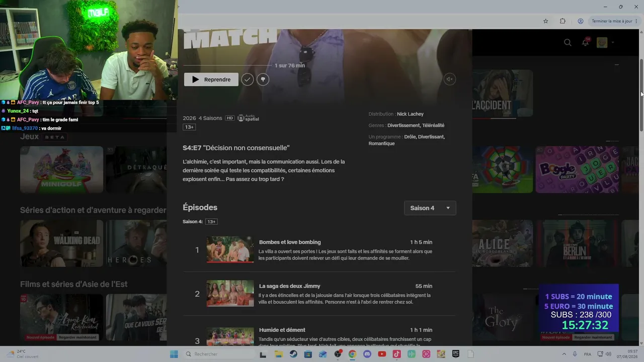
Task: Select the episode title Humide et dément
Action: [x=282, y=330]
